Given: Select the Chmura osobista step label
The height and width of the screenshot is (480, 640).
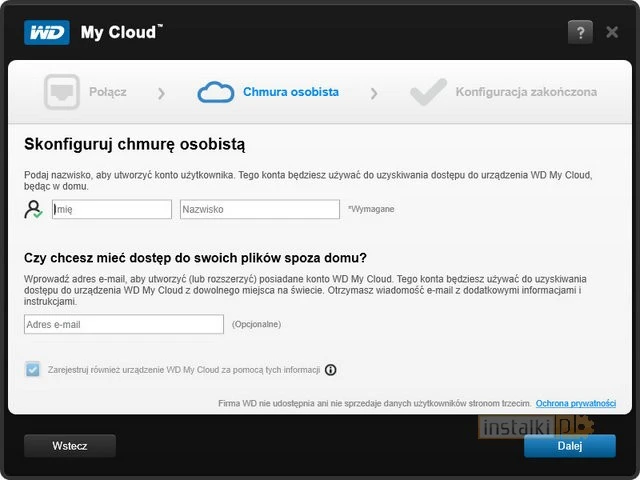Looking at the screenshot, I should click(291, 92).
